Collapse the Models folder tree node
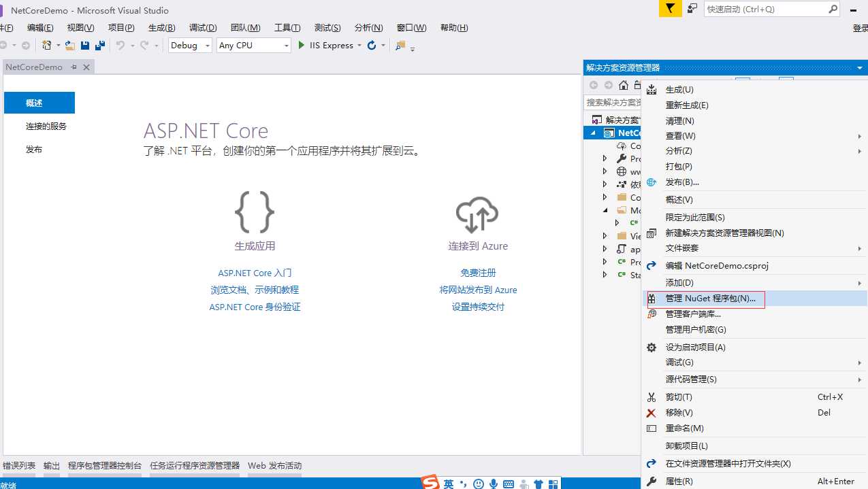 [605, 210]
